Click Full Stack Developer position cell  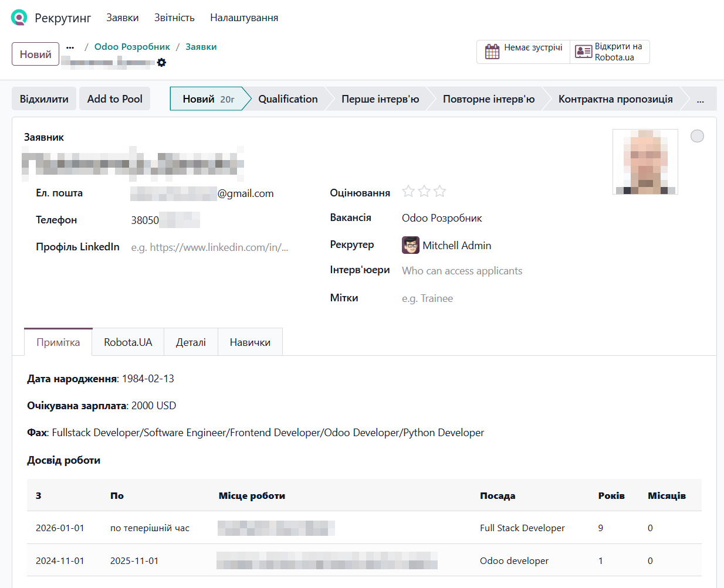[522, 528]
